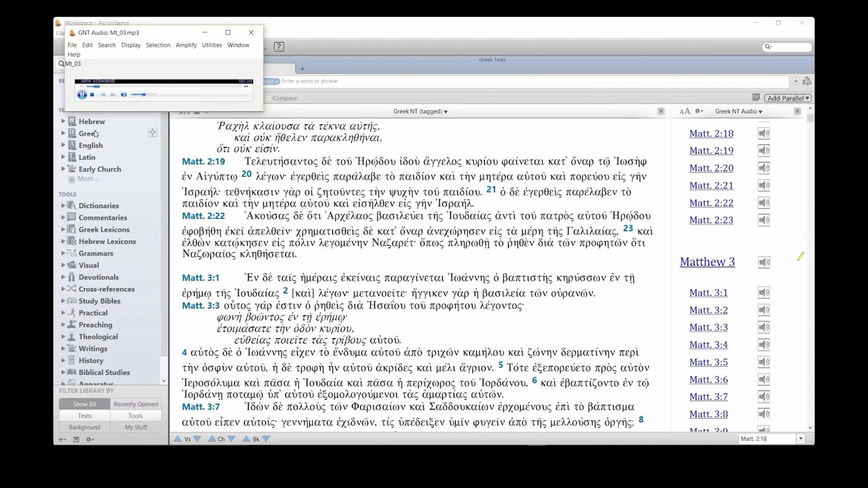Screen dimensions: 868x488
Task: Open the Matt. 2:19 link in audio pane
Action: coord(711,150)
